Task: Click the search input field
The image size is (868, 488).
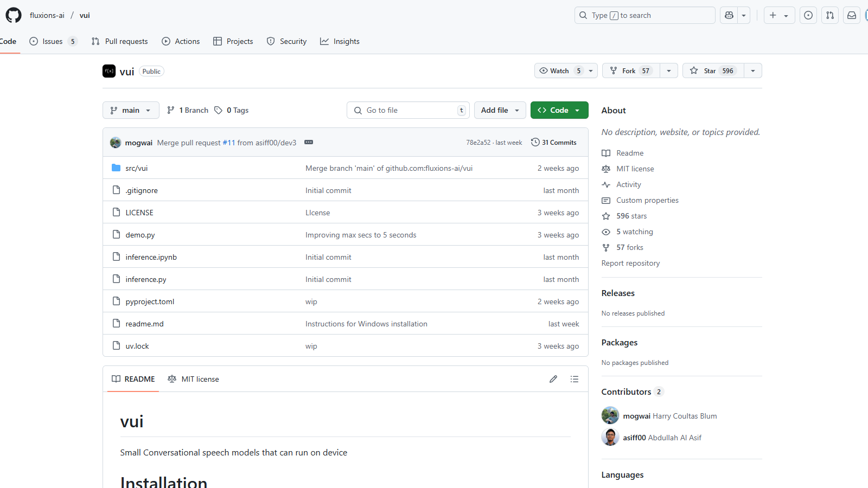Action: [644, 15]
